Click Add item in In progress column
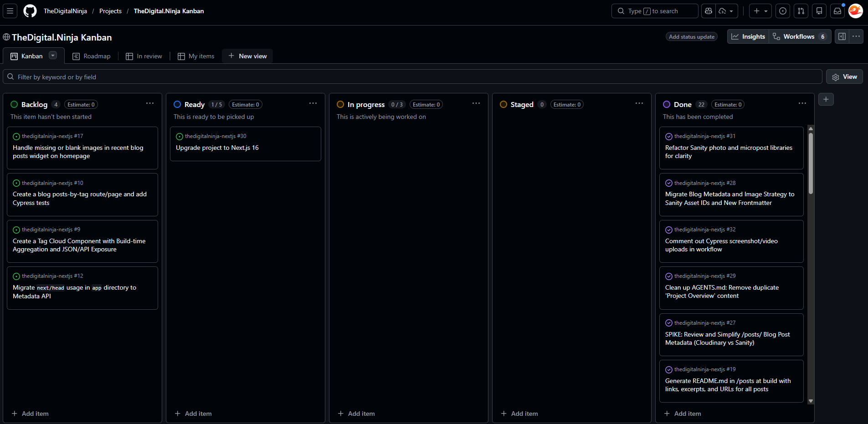868x424 pixels. tap(356, 414)
